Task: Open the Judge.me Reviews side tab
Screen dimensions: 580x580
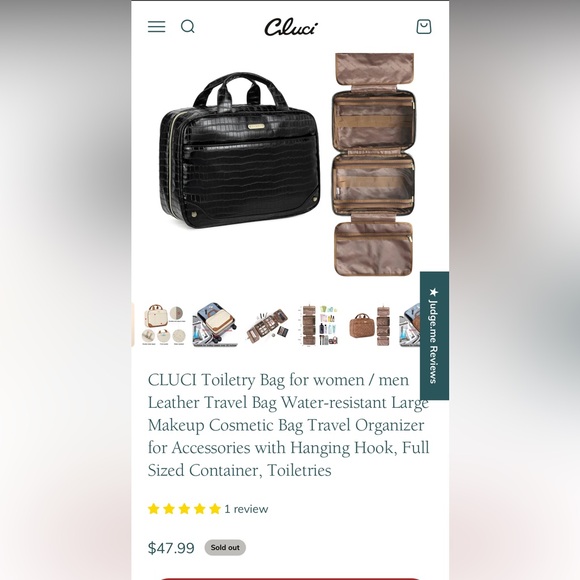Action: tap(434, 335)
